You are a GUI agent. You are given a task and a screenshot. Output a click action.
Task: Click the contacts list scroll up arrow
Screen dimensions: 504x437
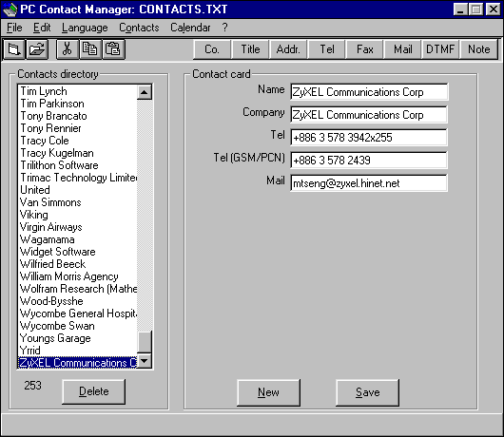(x=145, y=92)
